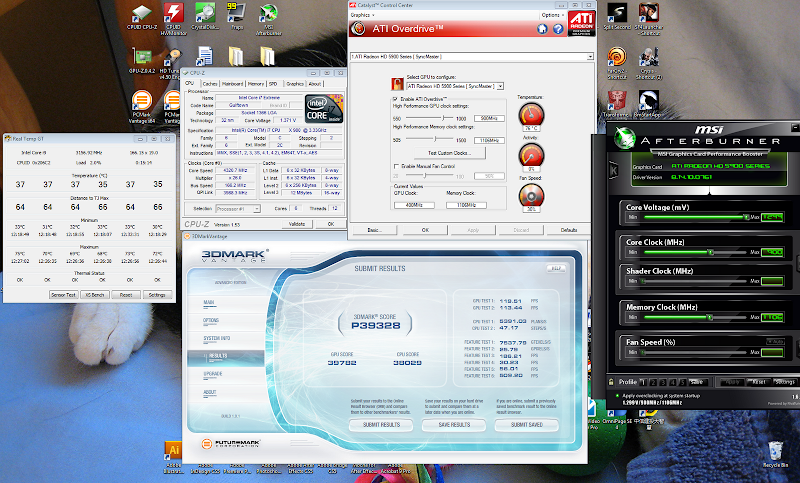Click the Intel Core i7 logo in CPU-Z
Image resolution: width=800 pixels, height=483 pixels.
324,109
